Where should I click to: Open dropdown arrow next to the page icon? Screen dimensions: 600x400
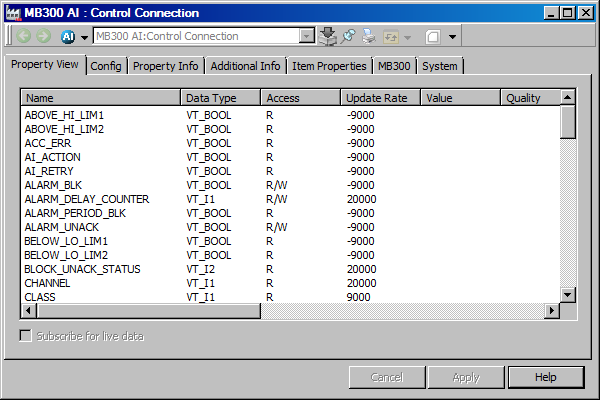tap(452, 37)
